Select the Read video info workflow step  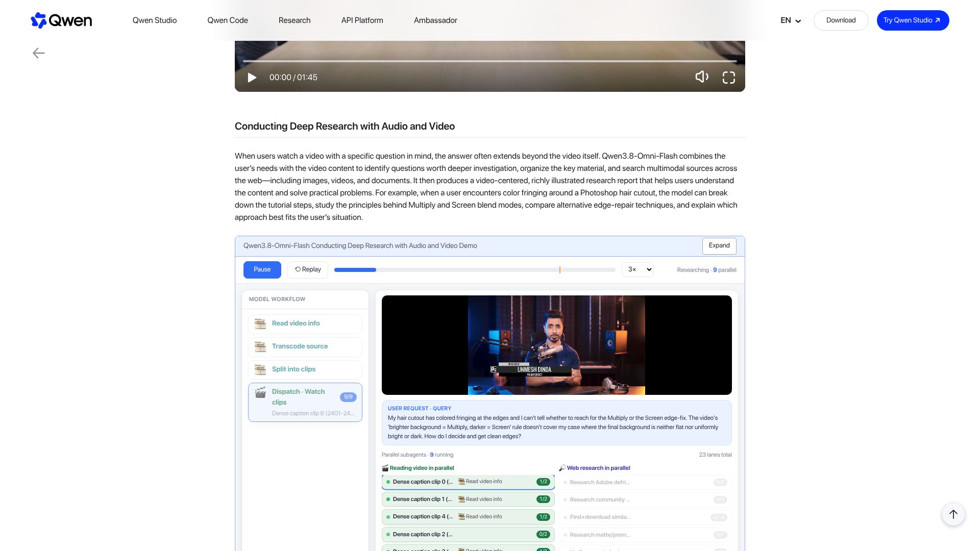(305, 324)
